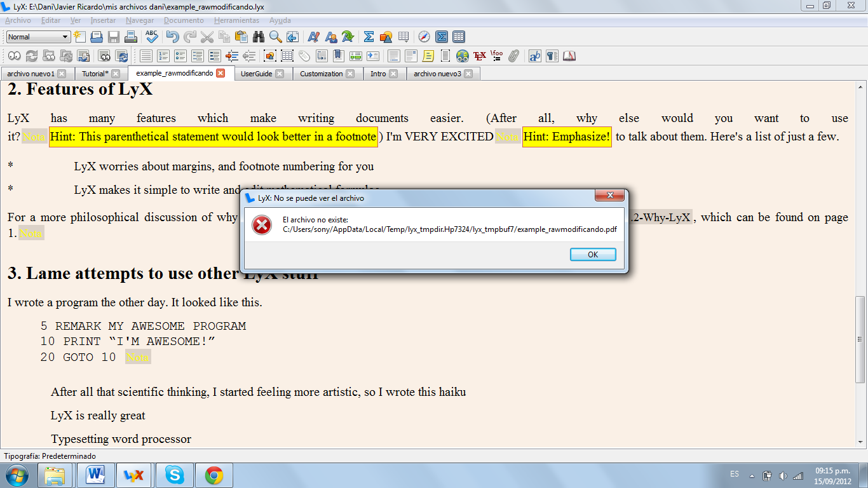
Task: Open the Documento menu
Action: click(x=184, y=20)
